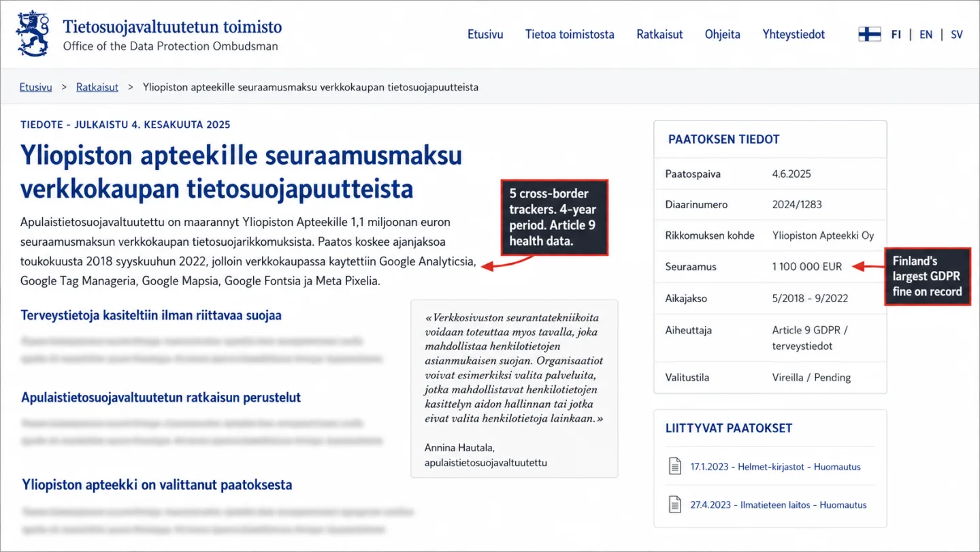Click the Office of the Data Protection Ombudsman subtitle
Image resolution: width=980 pixels, height=552 pixels.
pyautogui.click(x=170, y=46)
